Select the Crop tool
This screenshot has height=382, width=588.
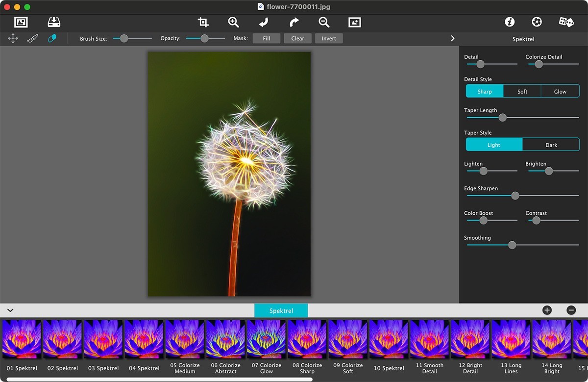click(203, 22)
